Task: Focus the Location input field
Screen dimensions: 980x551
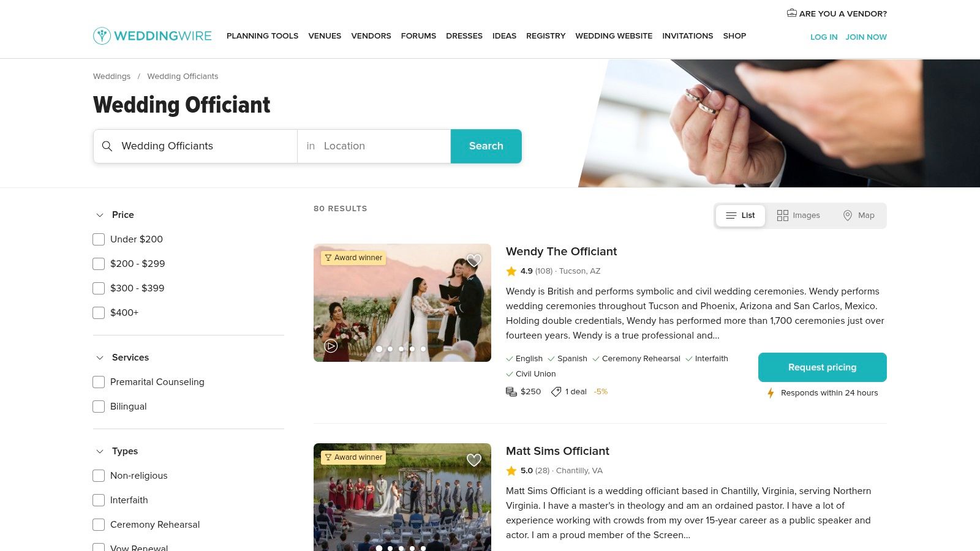Action: click(x=374, y=146)
